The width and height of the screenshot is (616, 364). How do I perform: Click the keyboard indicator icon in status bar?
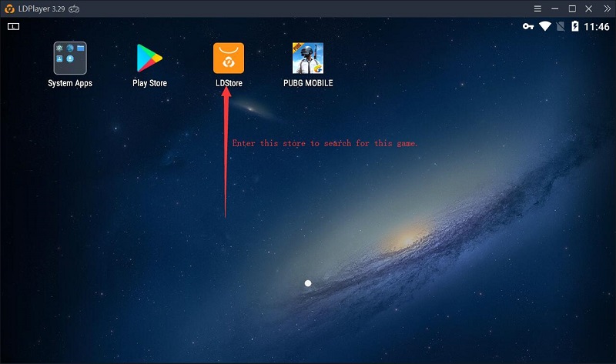click(13, 26)
